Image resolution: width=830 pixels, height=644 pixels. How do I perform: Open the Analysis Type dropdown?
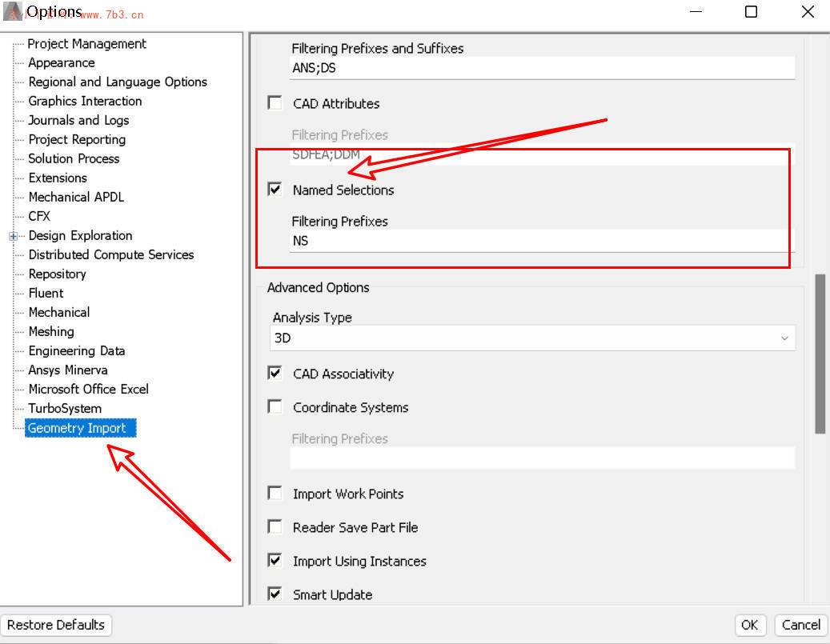coord(532,338)
